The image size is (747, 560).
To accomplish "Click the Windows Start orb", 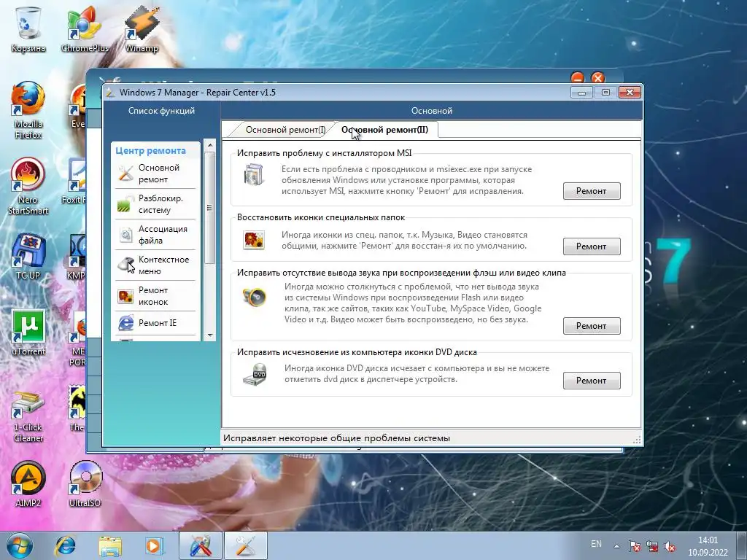I will (x=20, y=546).
